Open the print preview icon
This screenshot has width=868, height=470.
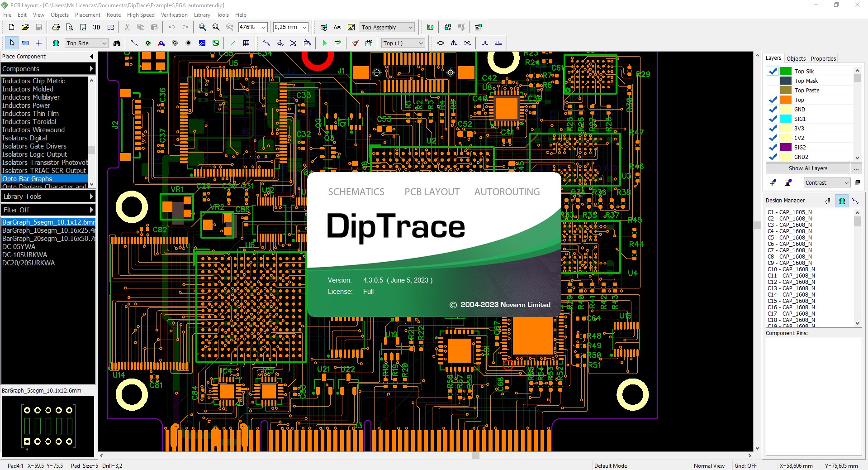(70, 27)
